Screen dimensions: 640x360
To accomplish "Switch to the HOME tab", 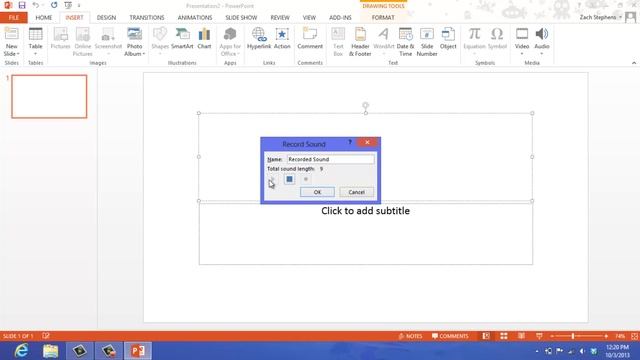I will pyautogui.click(x=44, y=18).
